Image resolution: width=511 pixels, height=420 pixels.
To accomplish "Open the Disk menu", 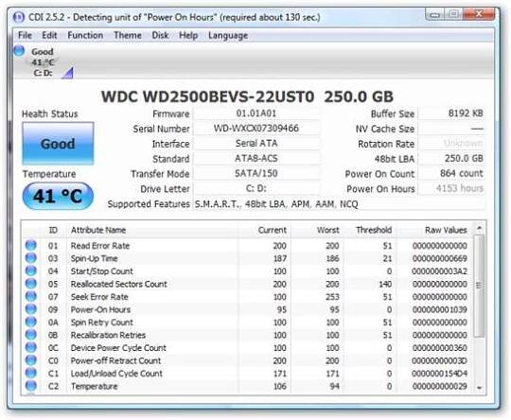I will pos(160,35).
